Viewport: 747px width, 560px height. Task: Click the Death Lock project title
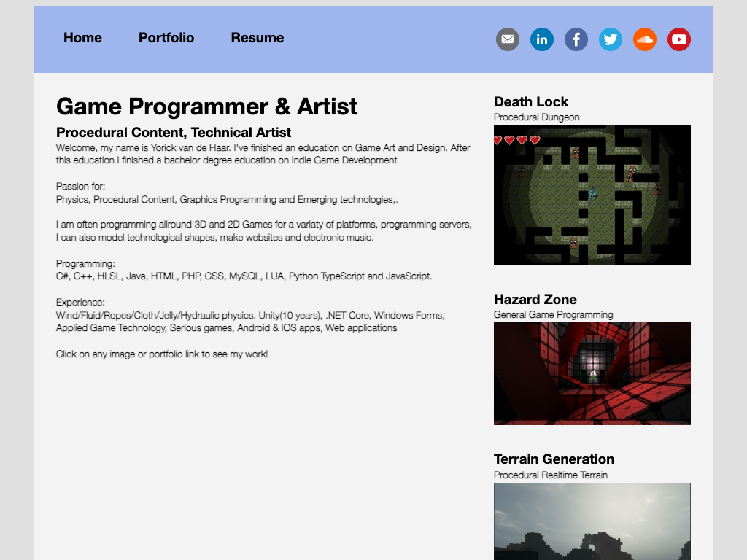[531, 102]
